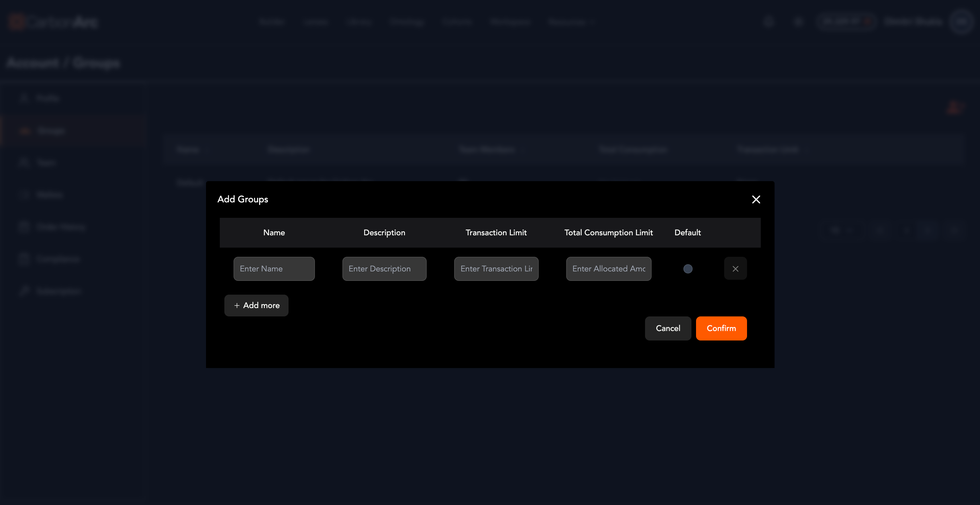Image resolution: width=980 pixels, height=505 pixels.
Task: Click the user avatar in top bar
Action: coord(961,22)
